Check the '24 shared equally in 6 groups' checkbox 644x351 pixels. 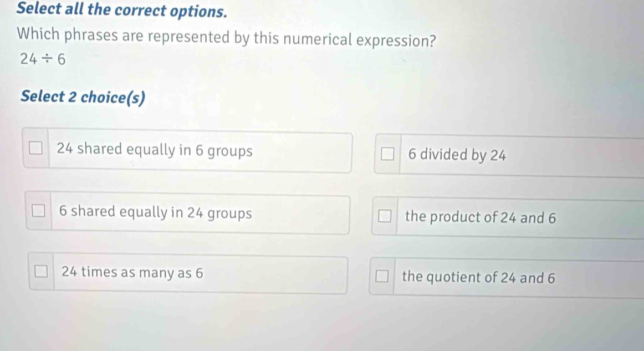pyautogui.click(x=36, y=150)
